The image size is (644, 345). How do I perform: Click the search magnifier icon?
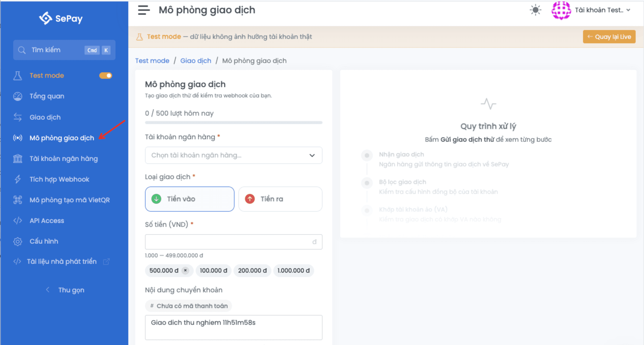[22, 50]
